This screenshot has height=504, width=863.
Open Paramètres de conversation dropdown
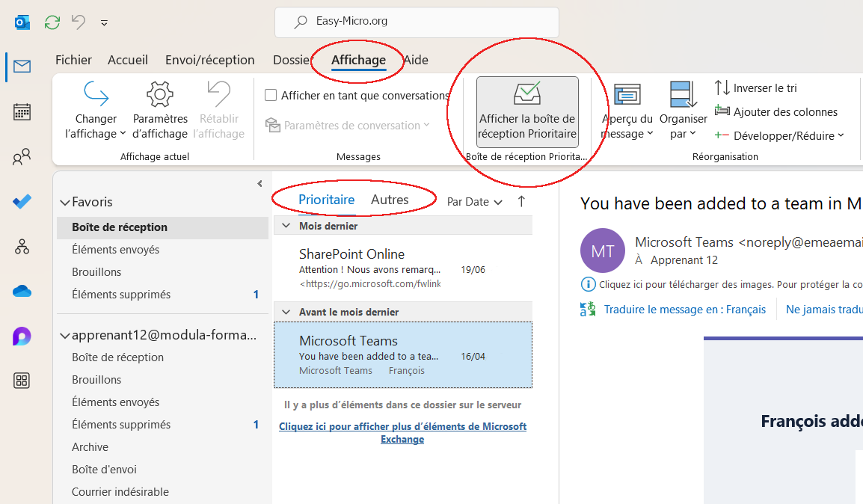(347, 126)
